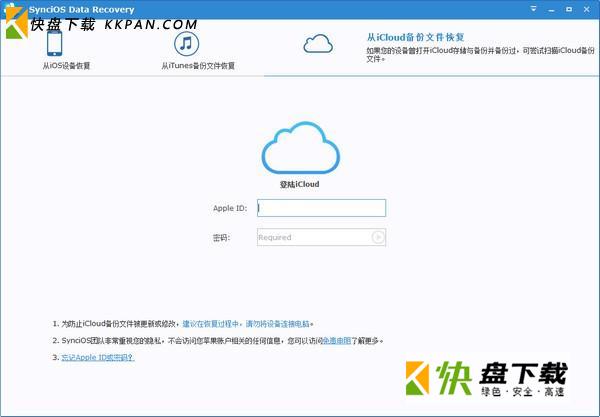Click the '从iCloud备份文件恢复' heading

[x=416, y=37]
